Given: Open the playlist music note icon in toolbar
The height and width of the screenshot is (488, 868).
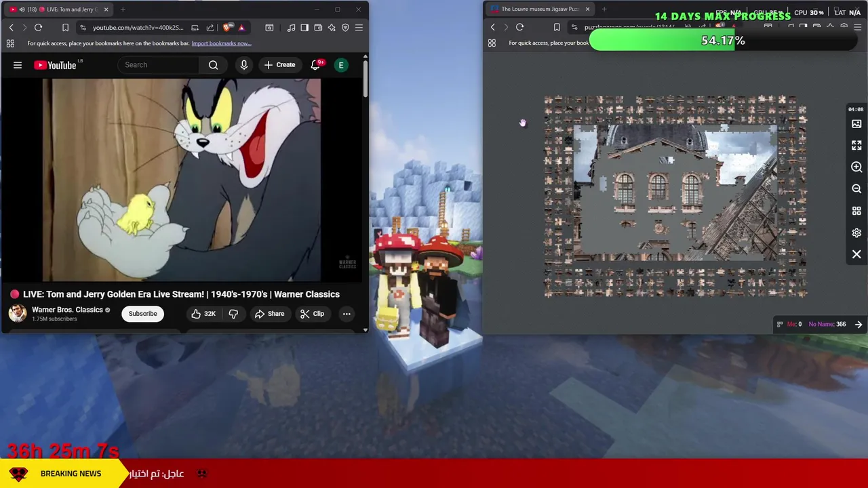Looking at the screenshot, I should [291, 28].
